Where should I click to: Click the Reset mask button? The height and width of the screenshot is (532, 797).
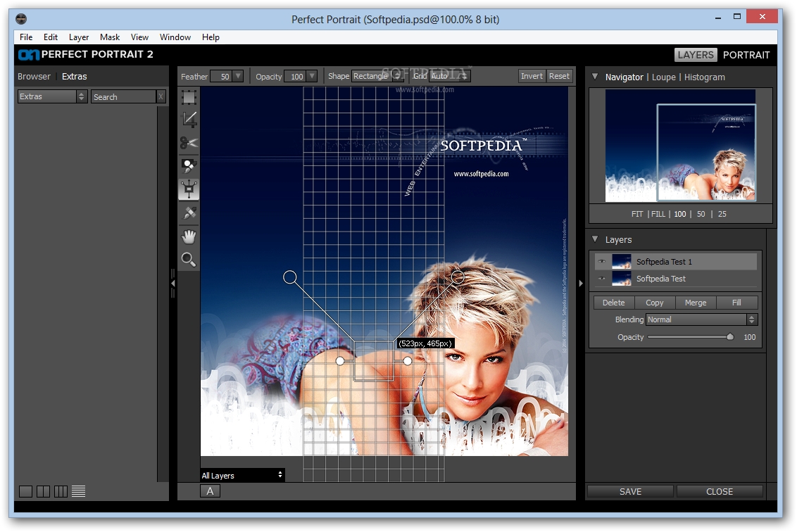click(559, 76)
